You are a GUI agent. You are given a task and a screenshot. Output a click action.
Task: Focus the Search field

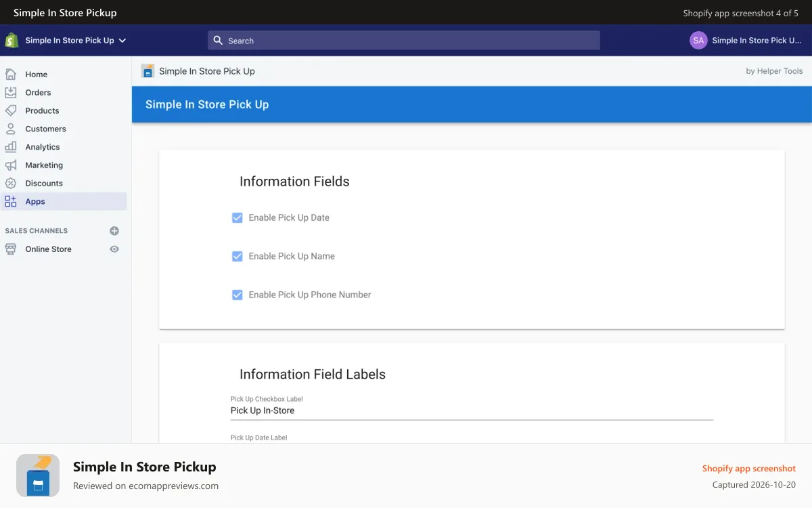tap(404, 41)
